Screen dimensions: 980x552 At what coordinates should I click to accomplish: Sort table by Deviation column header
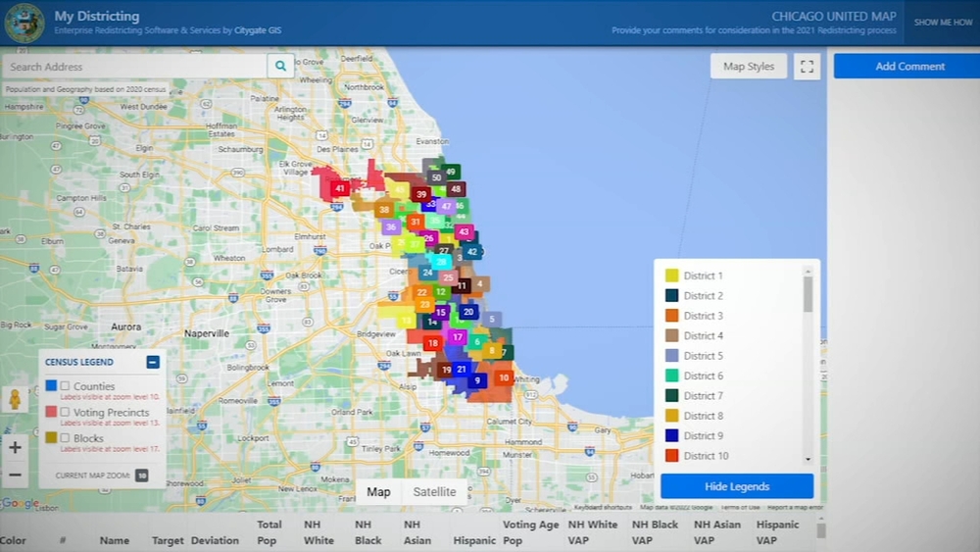[215, 540]
